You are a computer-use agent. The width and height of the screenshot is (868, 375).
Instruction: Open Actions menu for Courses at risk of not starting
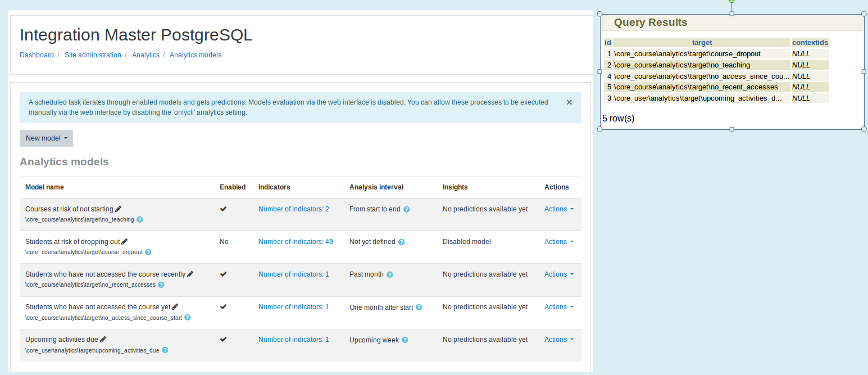click(559, 209)
